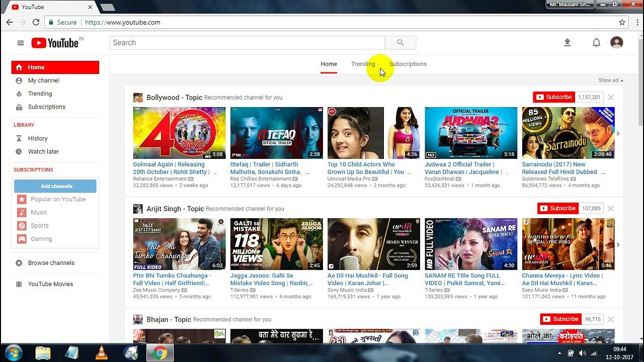Open VLC media player from taskbar
The image size is (644, 362).
tap(102, 353)
